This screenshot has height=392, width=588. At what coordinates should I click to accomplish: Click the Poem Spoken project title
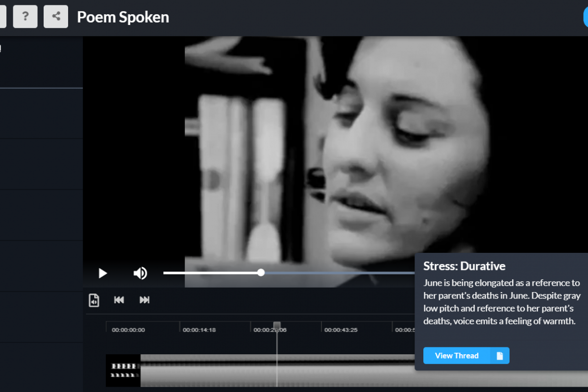123,17
